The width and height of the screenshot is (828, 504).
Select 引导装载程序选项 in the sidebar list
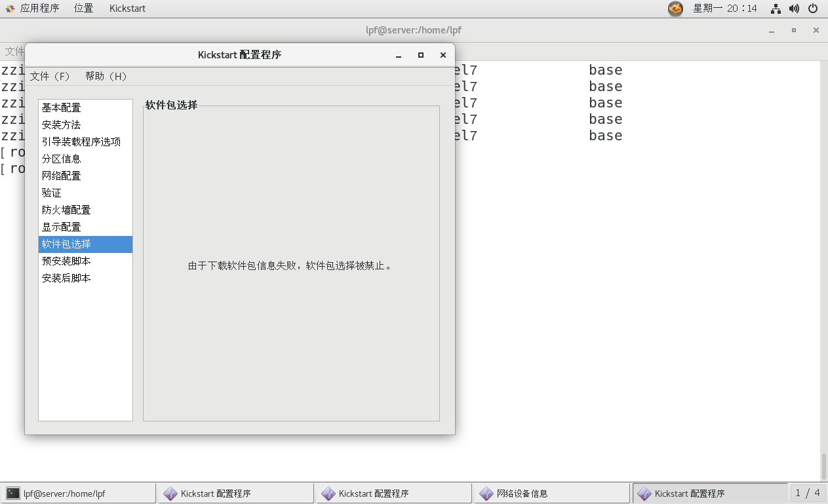(85, 142)
